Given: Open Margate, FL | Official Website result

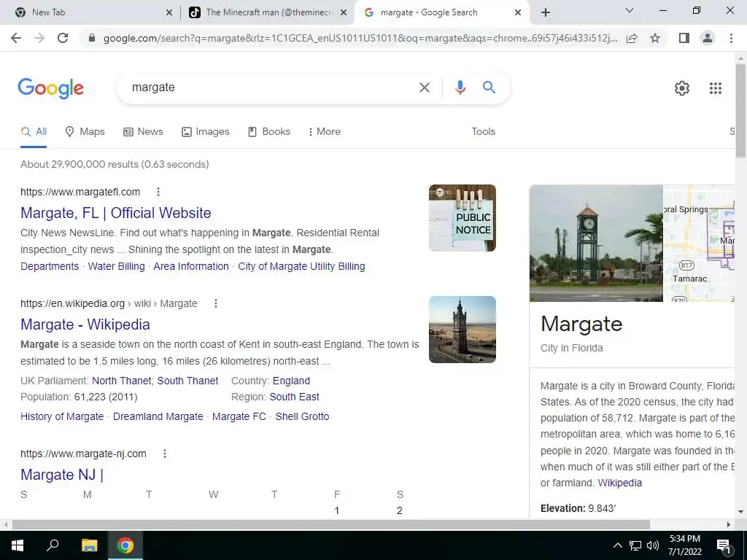Looking at the screenshot, I should coord(116,213).
